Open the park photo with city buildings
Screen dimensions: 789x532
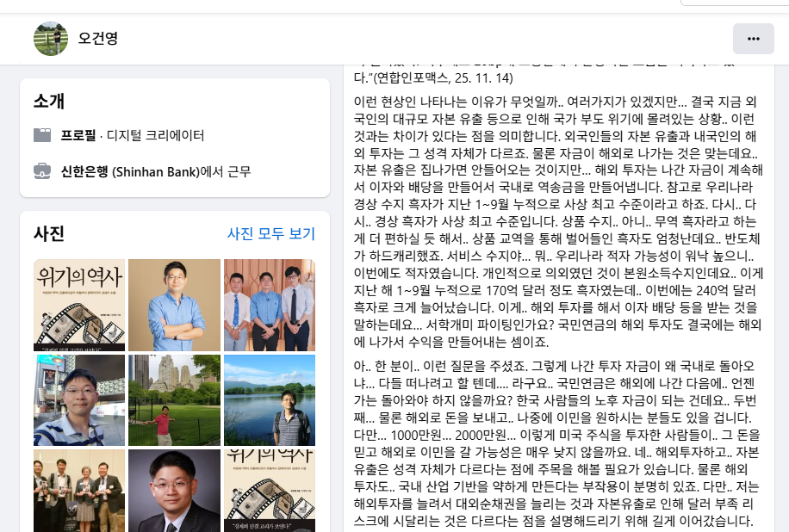click(x=174, y=400)
